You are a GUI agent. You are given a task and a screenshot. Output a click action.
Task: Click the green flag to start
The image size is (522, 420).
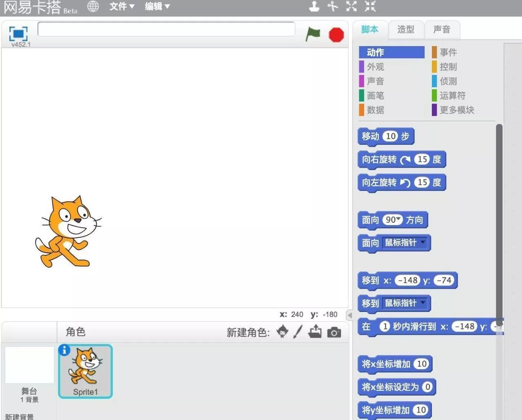pyautogui.click(x=313, y=34)
